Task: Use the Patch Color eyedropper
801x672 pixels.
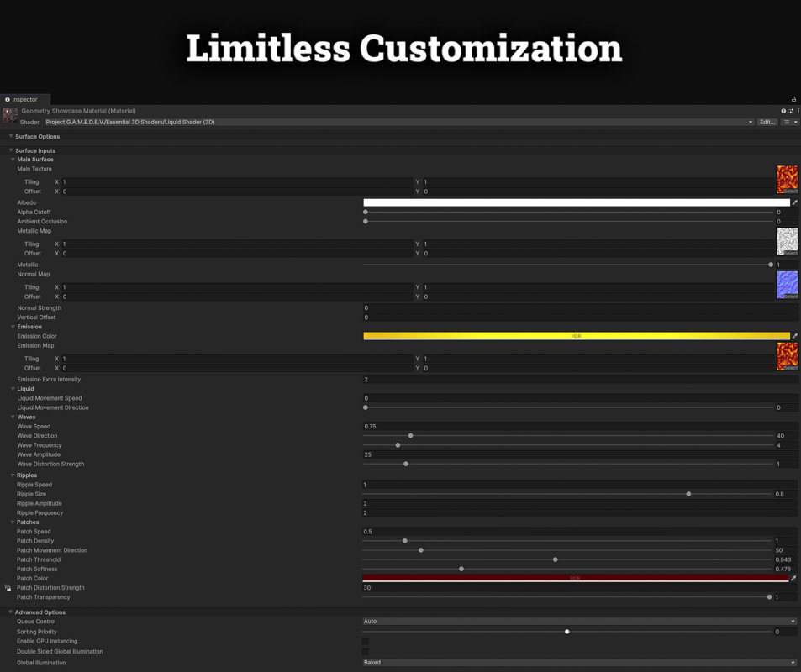Action: [x=793, y=578]
